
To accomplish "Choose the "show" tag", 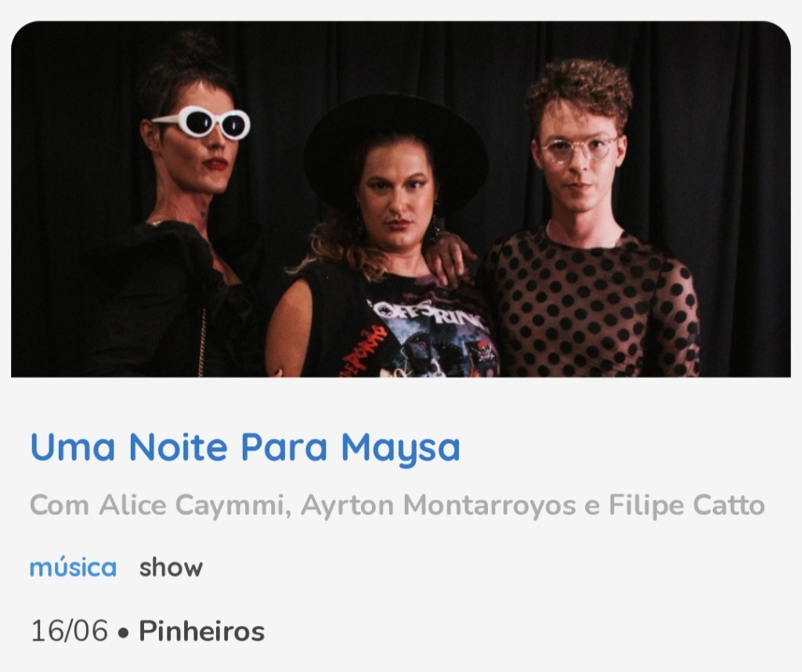I will point(171,568).
